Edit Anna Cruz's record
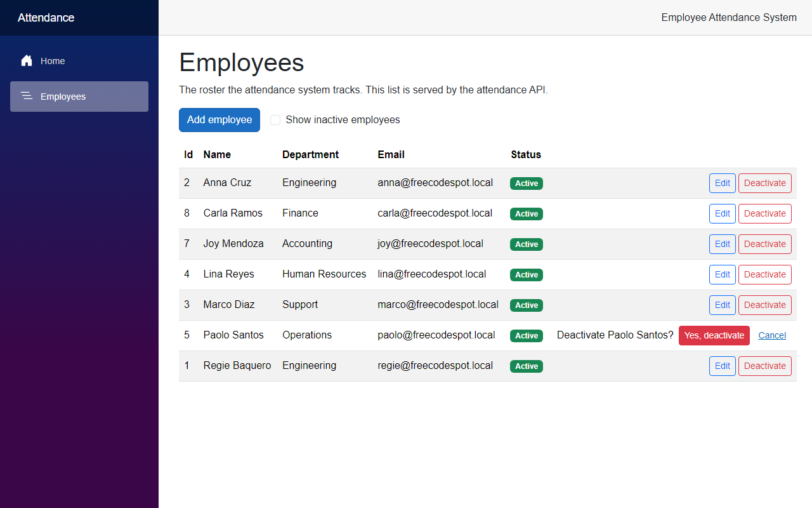The height and width of the screenshot is (508, 812). click(x=723, y=183)
